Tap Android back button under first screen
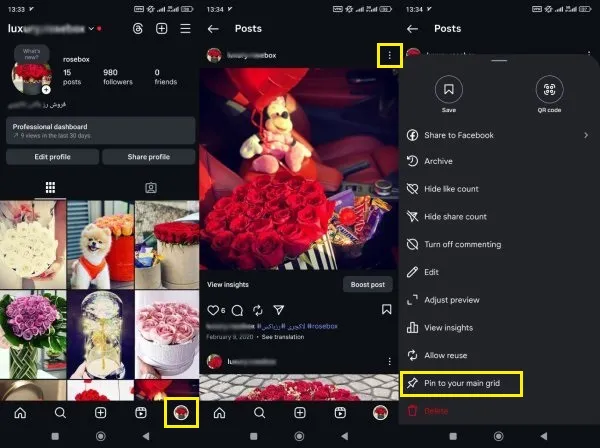 pyautogui.click(x=146, y=436)
